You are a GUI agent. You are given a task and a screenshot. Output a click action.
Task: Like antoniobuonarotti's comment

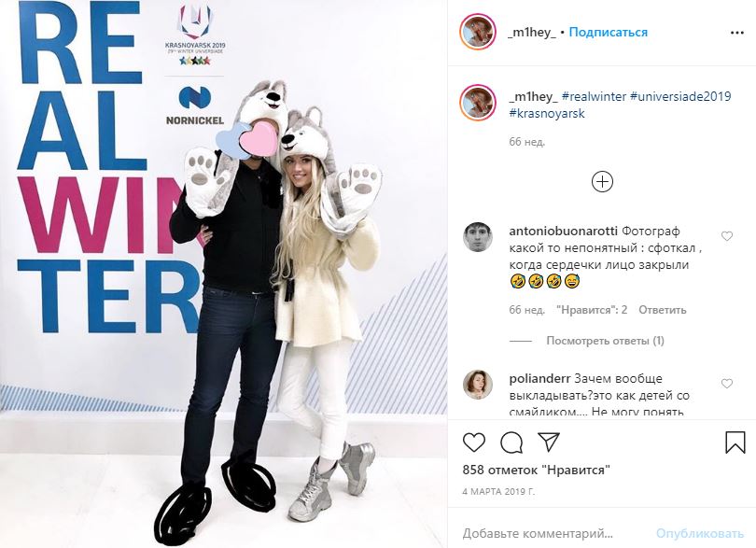[x=726, y=236]
